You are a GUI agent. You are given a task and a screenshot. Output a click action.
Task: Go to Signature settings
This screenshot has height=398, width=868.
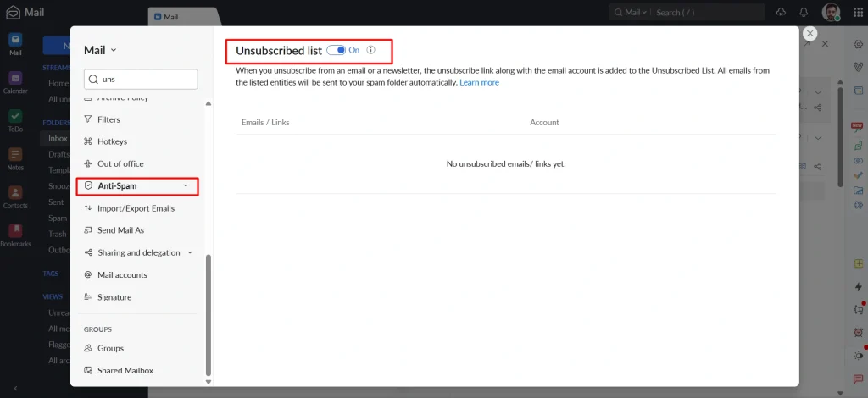pyautogui.click(x=114, y=297)
